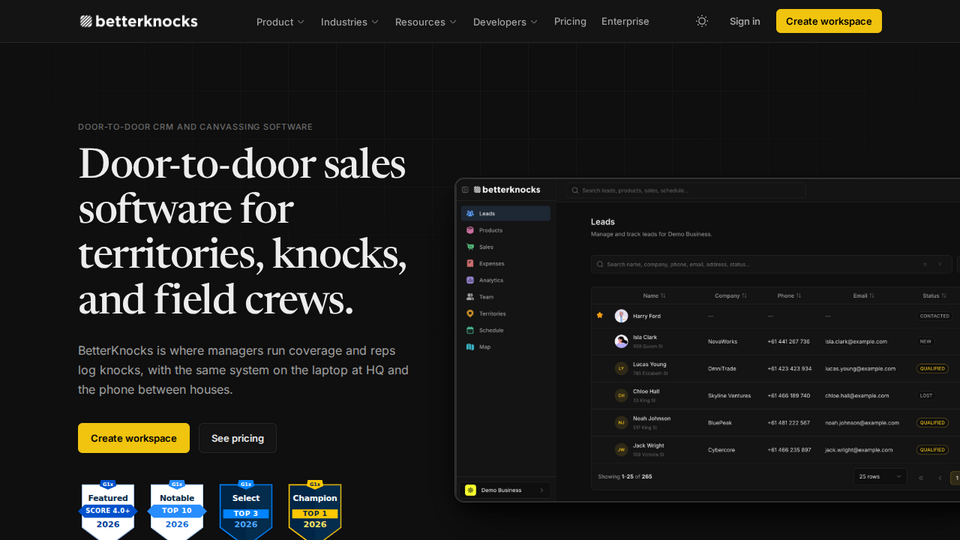960x540 pixels.
Task: Click the hero Create workspace button
Action: pos(133,438)
